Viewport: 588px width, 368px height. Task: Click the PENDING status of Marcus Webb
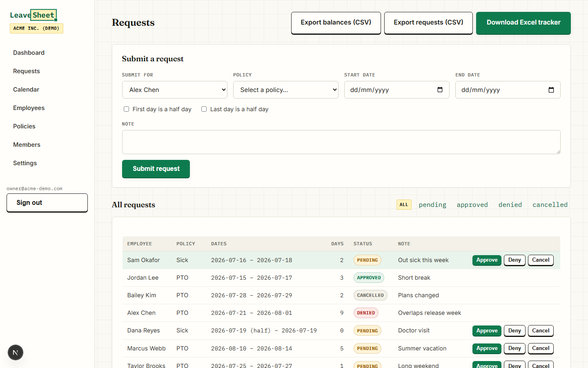pos(367,348)
